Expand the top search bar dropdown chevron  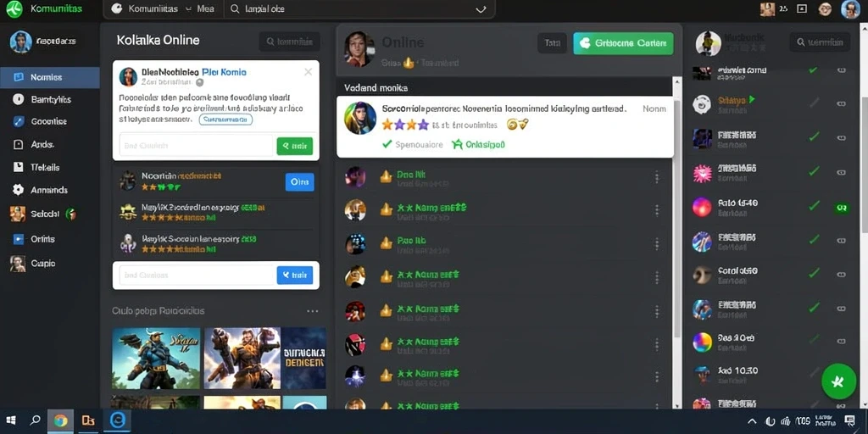[x=481, y=9]
